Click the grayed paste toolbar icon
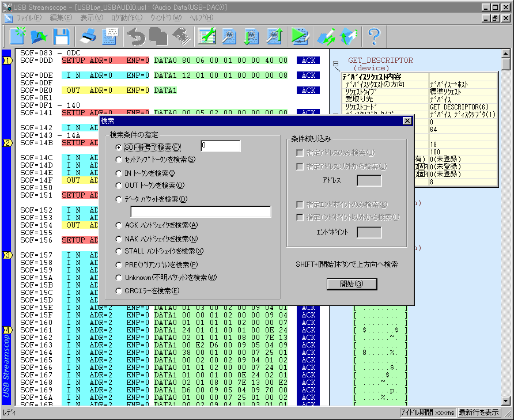Image resolution: width=514 pixels, height=420 pixels. [180, 36]
